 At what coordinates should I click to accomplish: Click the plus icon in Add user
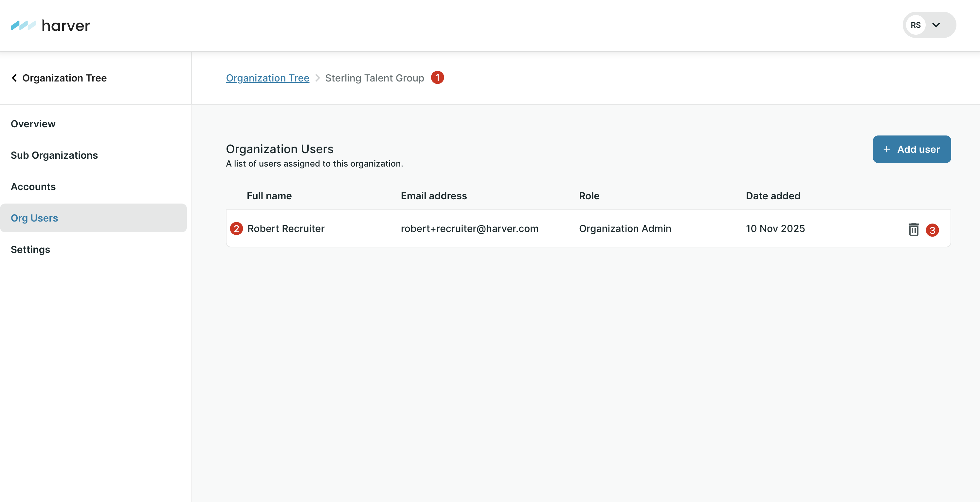[886, 150]
